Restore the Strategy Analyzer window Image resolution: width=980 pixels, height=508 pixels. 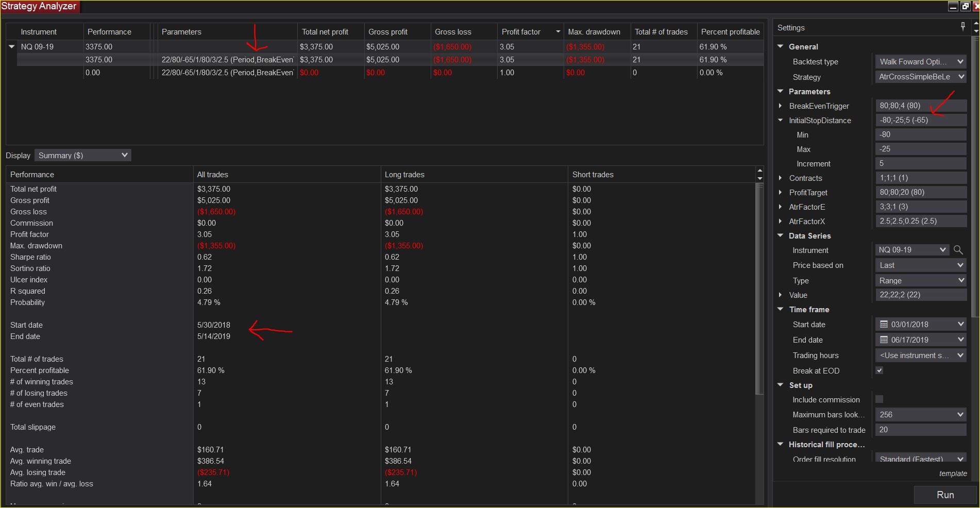pos(965,6)
